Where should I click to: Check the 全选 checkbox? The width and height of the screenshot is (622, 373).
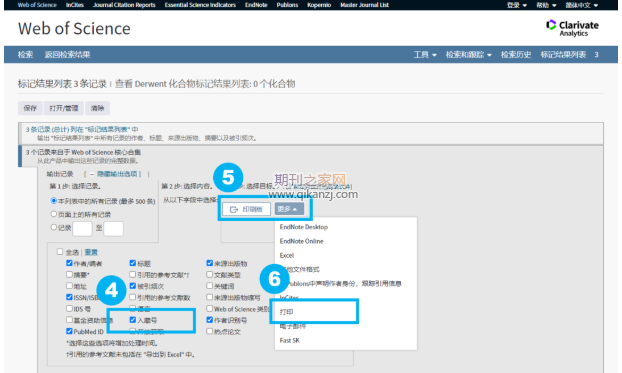[60, 252]
